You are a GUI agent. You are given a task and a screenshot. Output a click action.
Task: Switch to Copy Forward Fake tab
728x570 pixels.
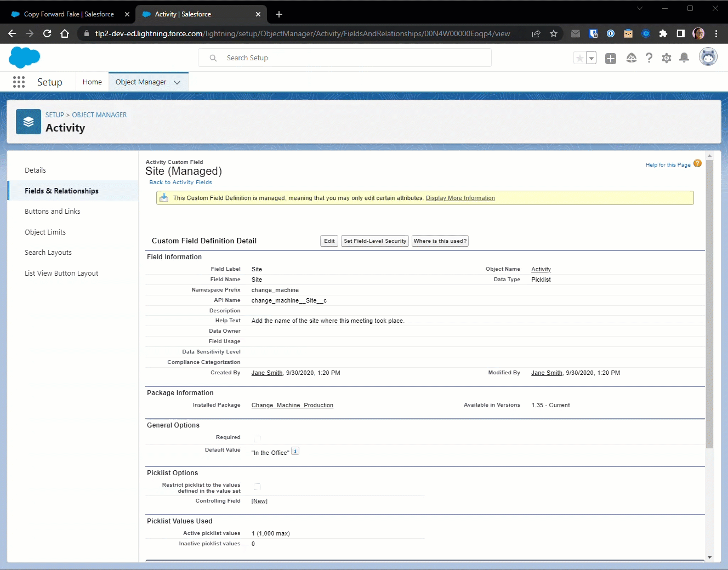click(69, 14)
